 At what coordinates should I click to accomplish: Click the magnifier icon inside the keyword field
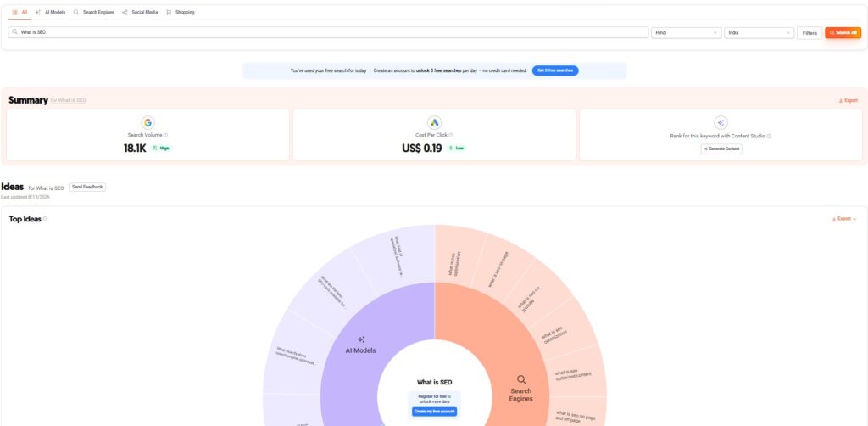click(x=15, y=32)
